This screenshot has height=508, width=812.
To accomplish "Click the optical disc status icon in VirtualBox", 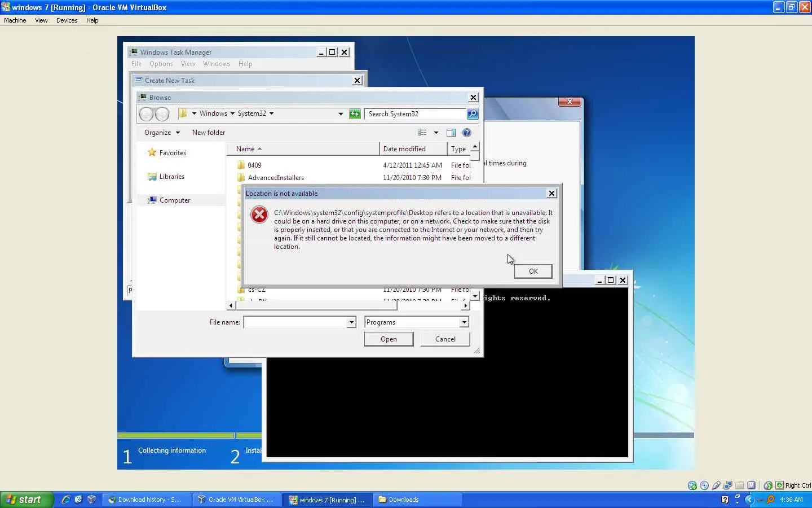I will (x=704, y=485).
